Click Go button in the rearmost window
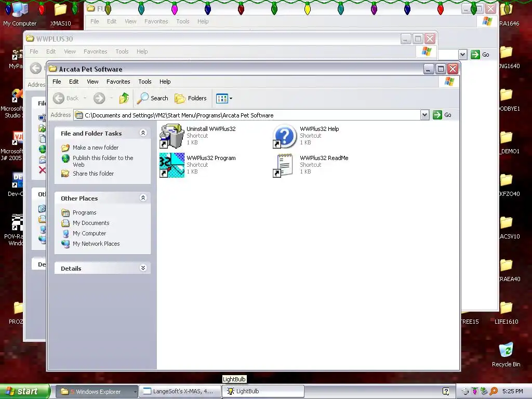 pos(480,55)
